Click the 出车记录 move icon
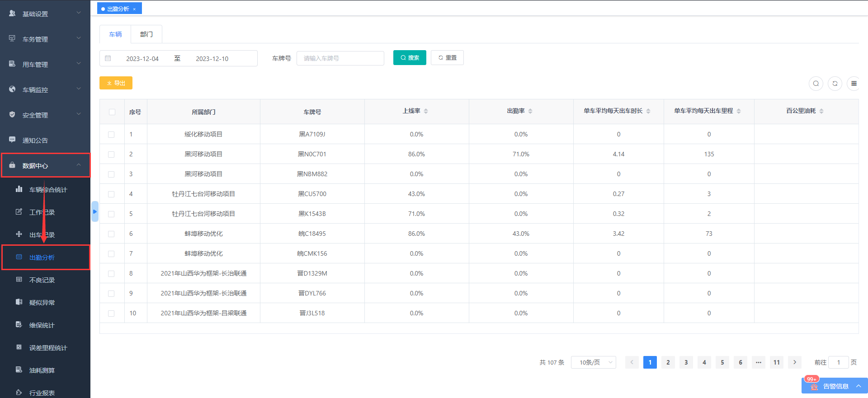 [19, 234]
